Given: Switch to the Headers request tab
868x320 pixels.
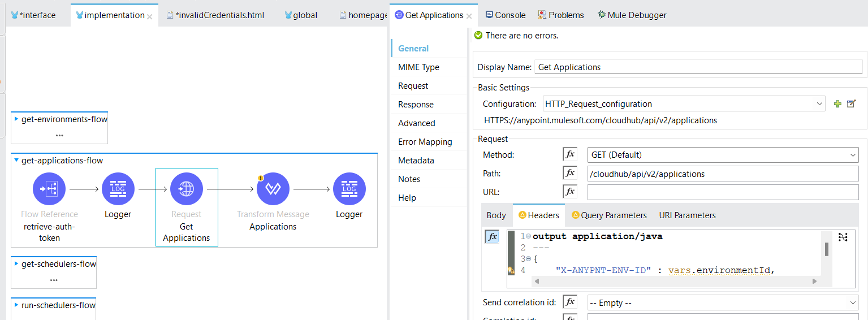Looking at the screenshot, I should tap(539, 215).
